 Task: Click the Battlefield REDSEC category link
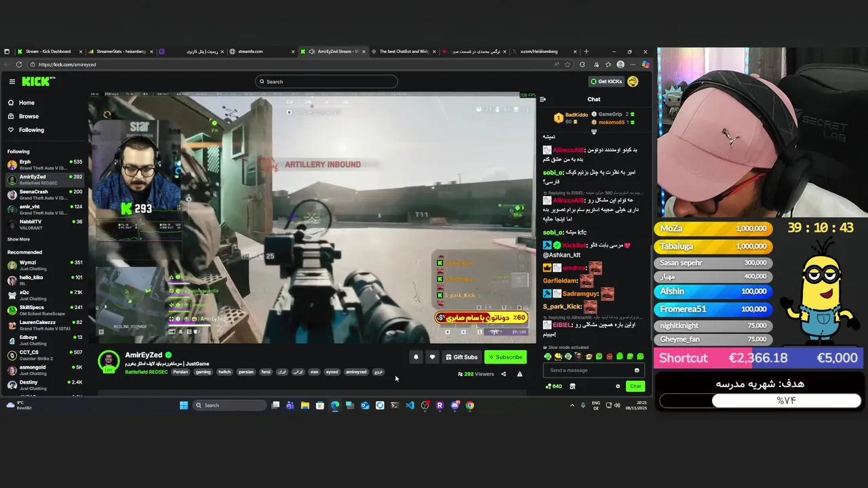click(146, 371)
